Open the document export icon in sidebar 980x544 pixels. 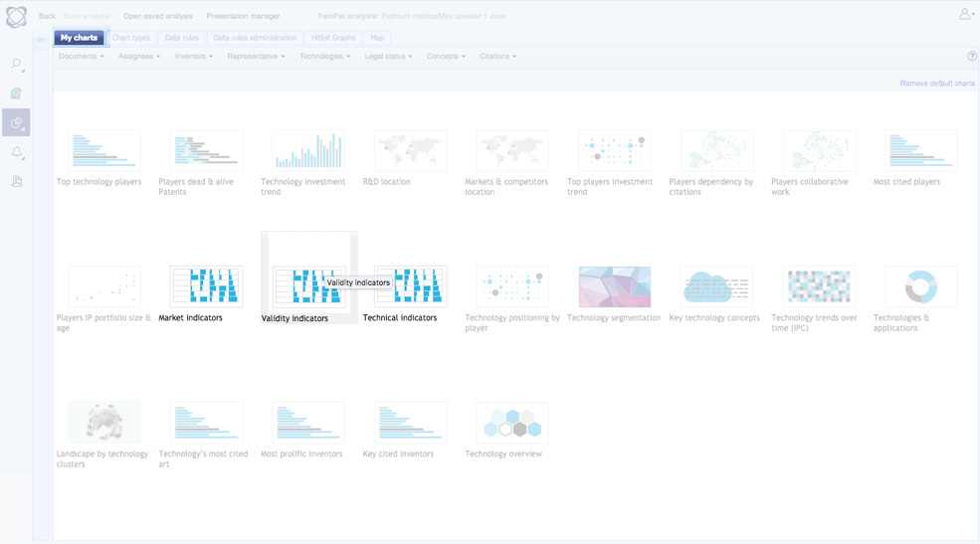click(17, 182)
